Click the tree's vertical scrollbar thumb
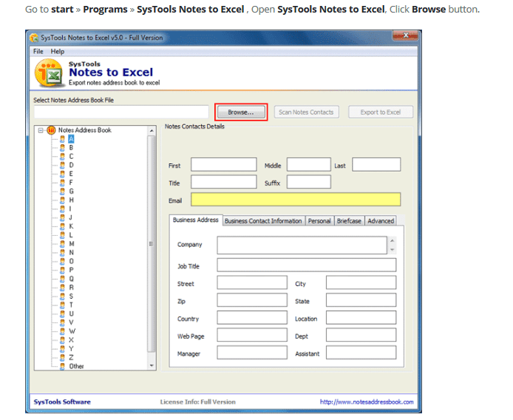 [151, 244]
